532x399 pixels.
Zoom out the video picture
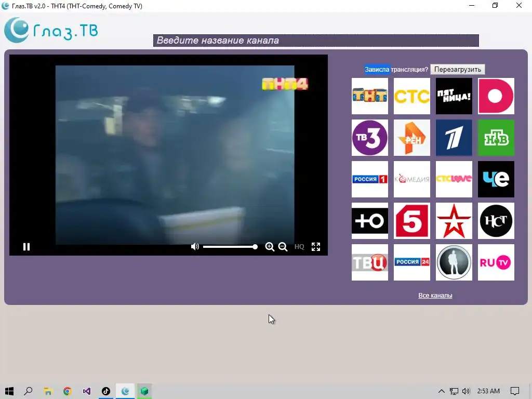pyautogui.click(x=283, y=247)
